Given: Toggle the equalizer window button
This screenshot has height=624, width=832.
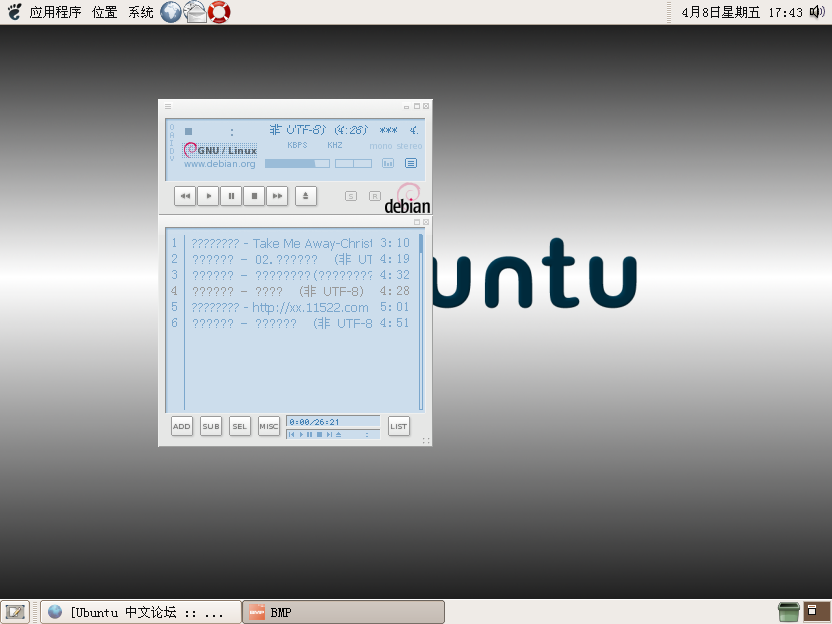Looking at the screenshot, I should click(x=388, y=163).
